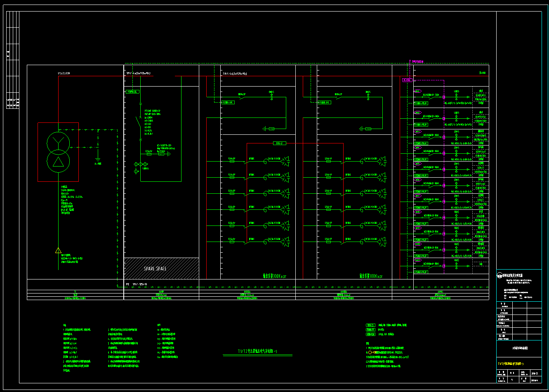Click the left 300Kvar capacity label

274,276
